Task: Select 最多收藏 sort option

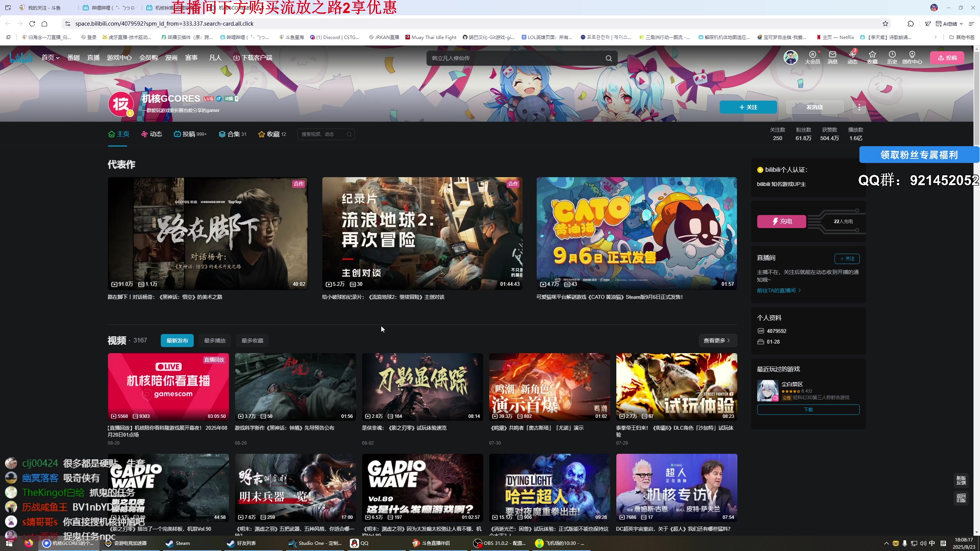Action: point(252,341)
